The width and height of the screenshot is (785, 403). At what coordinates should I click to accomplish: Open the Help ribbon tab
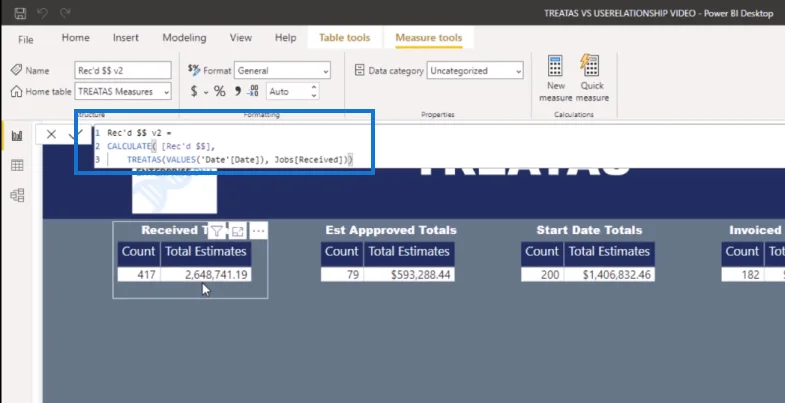pos(285,38)
